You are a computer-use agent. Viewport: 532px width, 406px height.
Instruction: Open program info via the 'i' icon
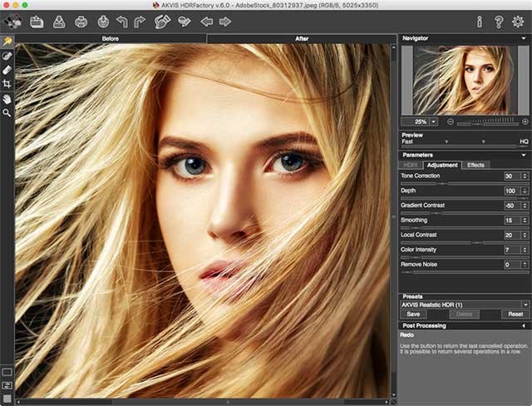click(479, 22)
